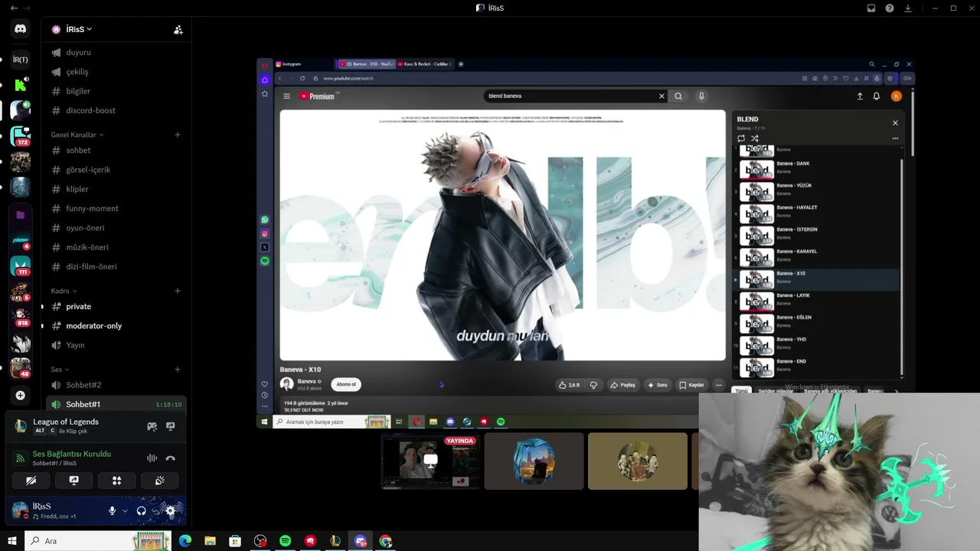Image resolution: width=980 pixels, height=551 pixels.
Task: Disconnect from voice with hang-up icon
Action: pos(171,458)
